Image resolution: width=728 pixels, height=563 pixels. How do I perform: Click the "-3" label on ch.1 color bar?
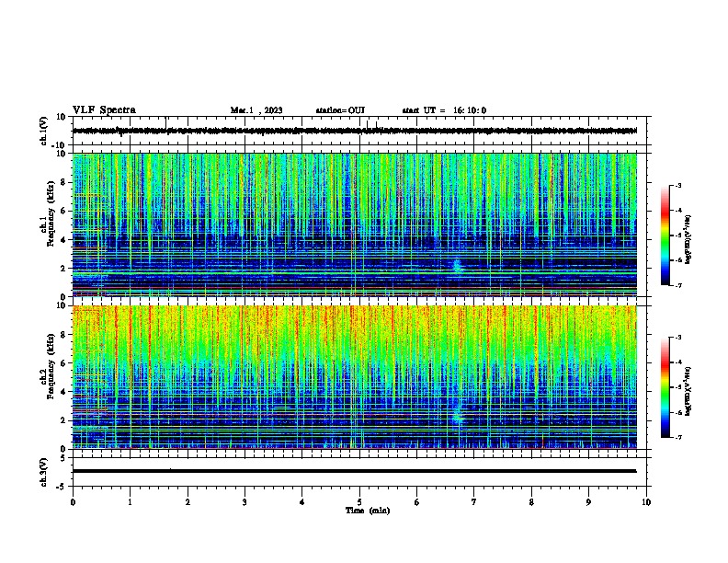[x=678, y=186]
